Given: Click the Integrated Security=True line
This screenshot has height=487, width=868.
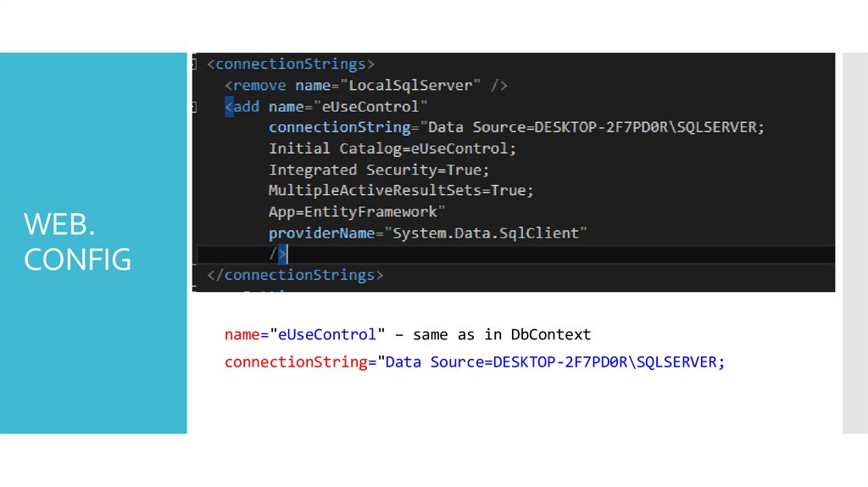Looking at the screenshot, I should [379, 170].
